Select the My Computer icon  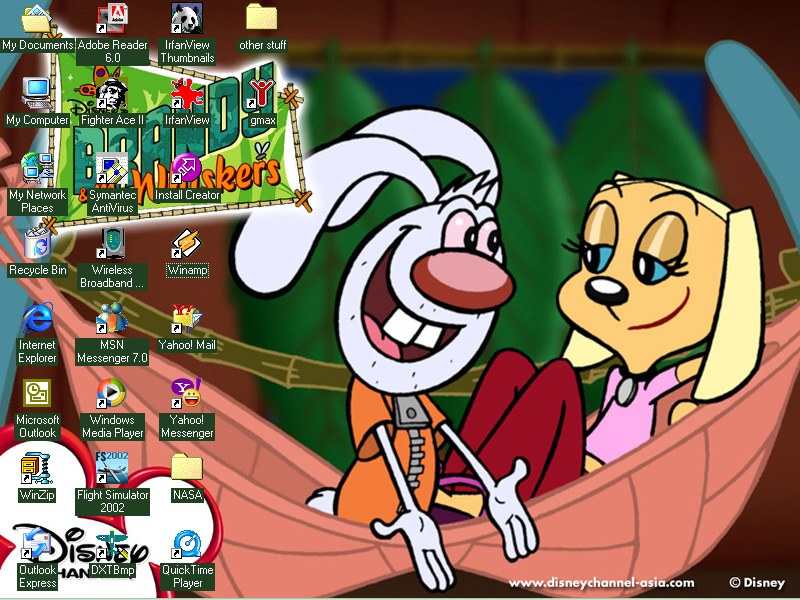point(37,94)
